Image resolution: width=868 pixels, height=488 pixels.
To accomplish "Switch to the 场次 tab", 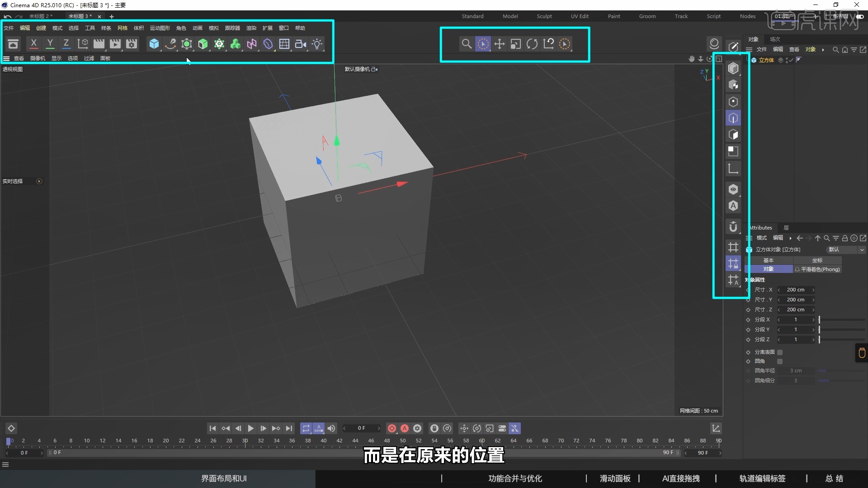I will (775, 39).
